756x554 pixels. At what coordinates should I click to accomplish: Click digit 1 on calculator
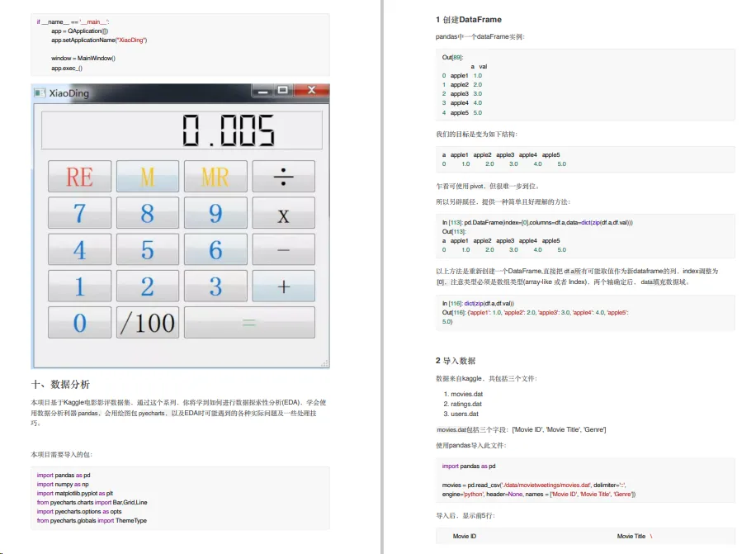tap(79, 286)
